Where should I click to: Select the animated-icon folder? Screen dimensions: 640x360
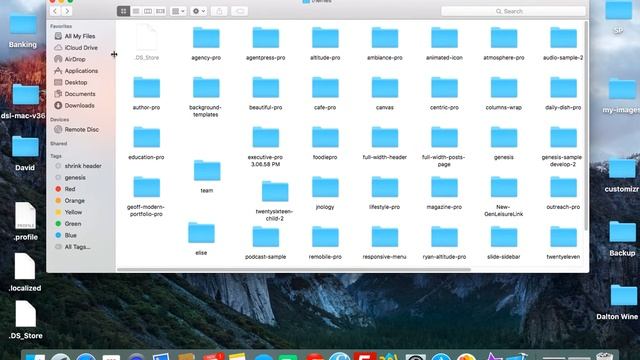tap(444, 43)
